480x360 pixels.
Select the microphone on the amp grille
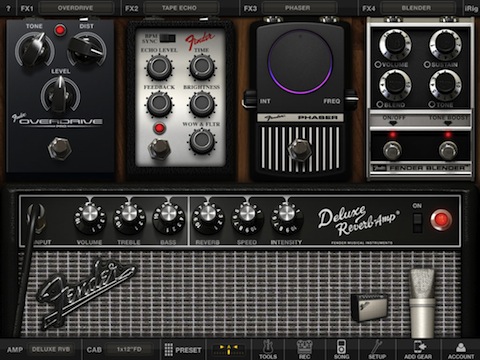422,302
